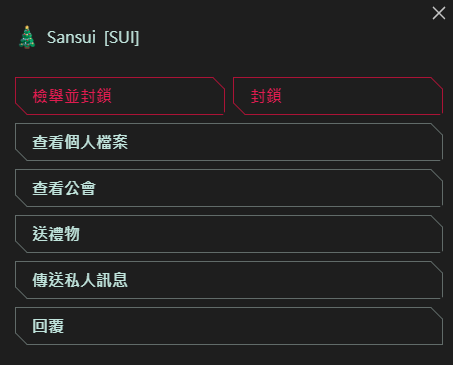Start a private message to Sansui
This screenshot has width=453, height=365.
[229, 280]
